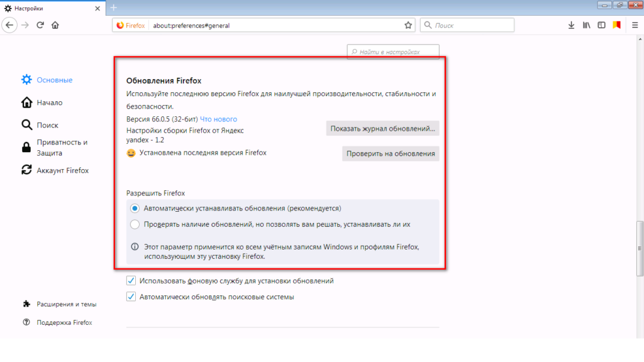Click the puzzle piece extensions icon
Viewport: 644px width, 362px height.
pyautogui.click(x=26, y=304)
